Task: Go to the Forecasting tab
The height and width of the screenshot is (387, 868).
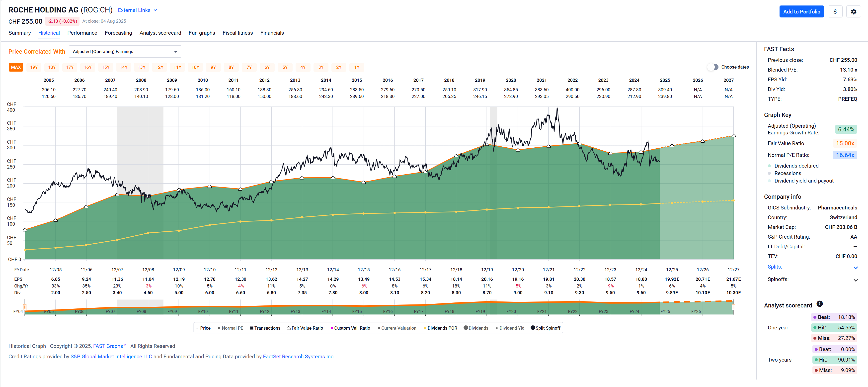Action: (x=118, y=33)
